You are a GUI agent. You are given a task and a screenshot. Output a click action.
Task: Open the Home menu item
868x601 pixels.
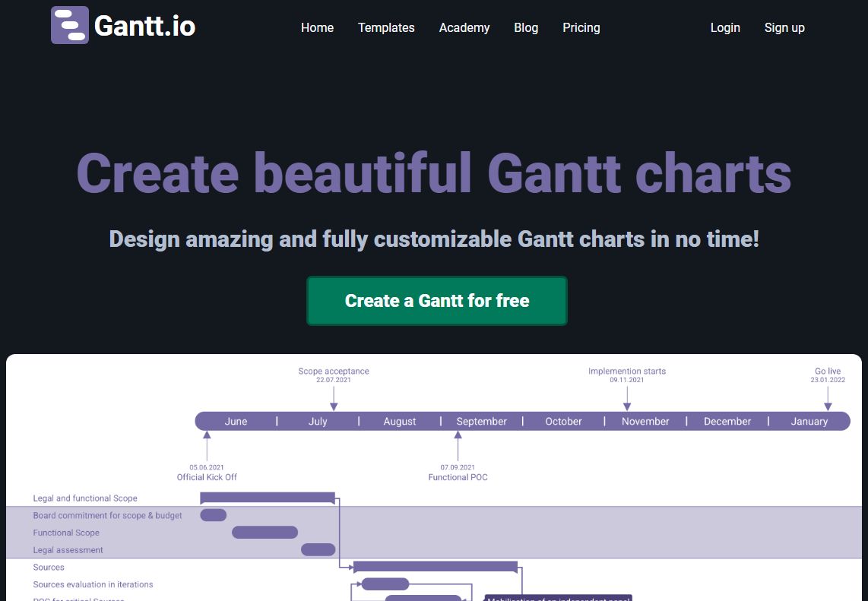pos(317,27)
